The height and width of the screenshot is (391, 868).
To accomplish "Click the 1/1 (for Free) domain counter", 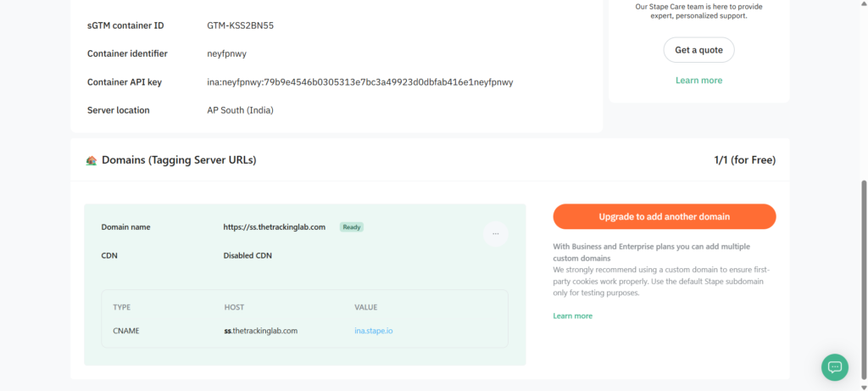I will coord(744,160).
